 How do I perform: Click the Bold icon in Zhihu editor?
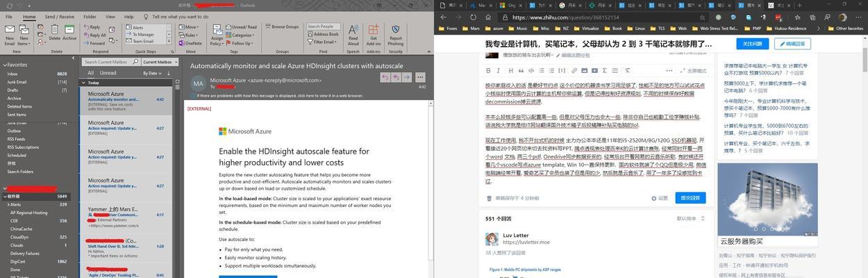click(x=488, y=70)
